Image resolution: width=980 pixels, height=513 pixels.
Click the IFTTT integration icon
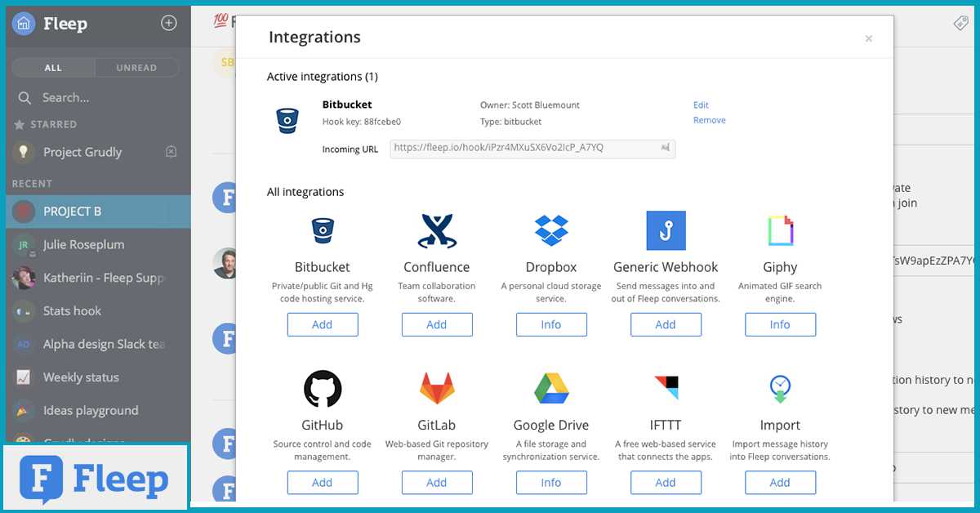pos(665,387)
